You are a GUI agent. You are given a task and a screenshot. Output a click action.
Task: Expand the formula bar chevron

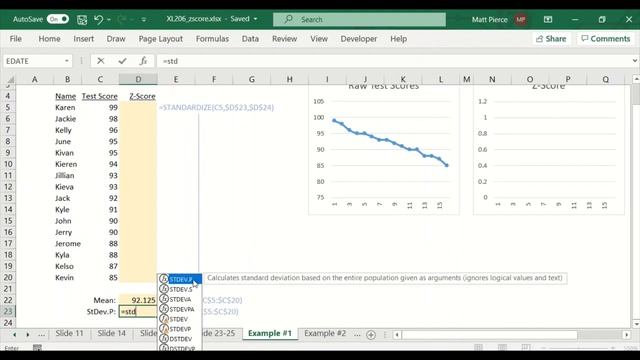[635, 61]
